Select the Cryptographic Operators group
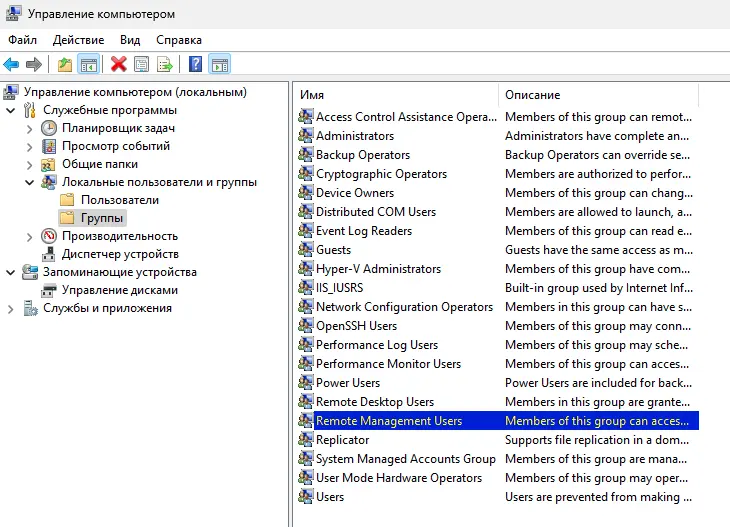 point(381,174)
